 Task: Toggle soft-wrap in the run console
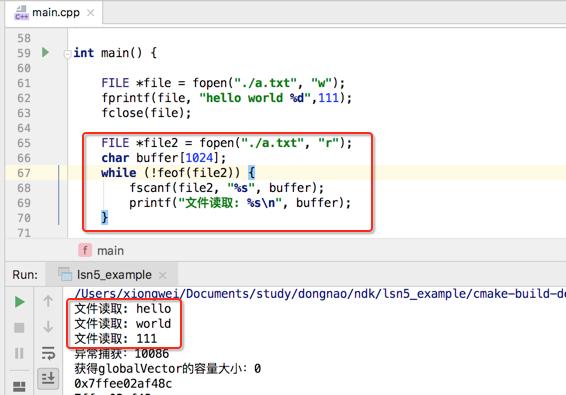(x=48, y=353)
